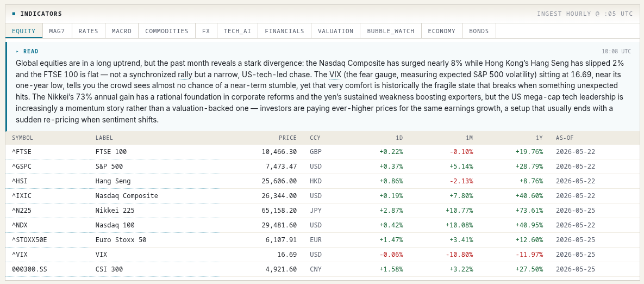Select the FX tab
This screenshot has width=644, height=284.
click(x=206, y=31)
